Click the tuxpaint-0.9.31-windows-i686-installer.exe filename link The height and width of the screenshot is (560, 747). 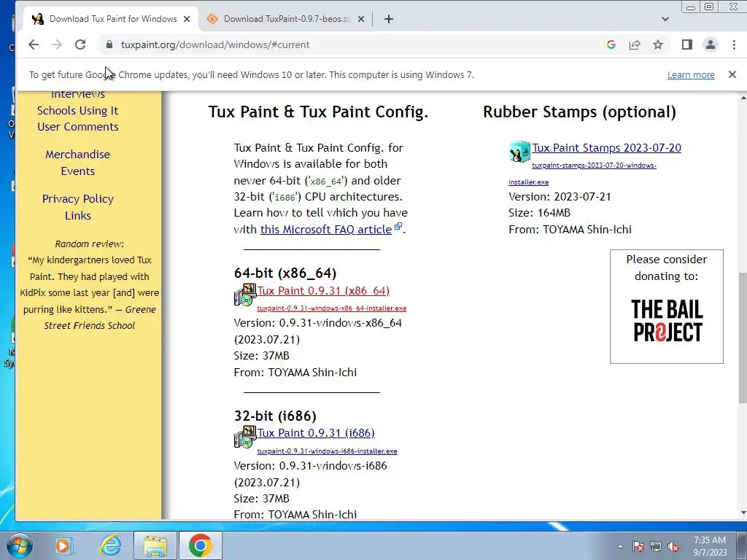(327, 451)
